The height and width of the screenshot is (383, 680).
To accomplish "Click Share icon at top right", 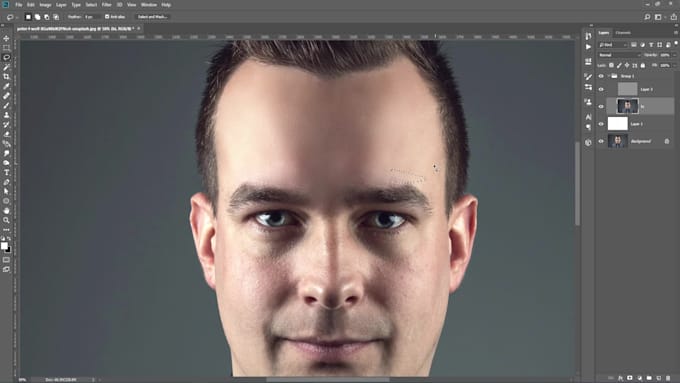I will point(673,17).
